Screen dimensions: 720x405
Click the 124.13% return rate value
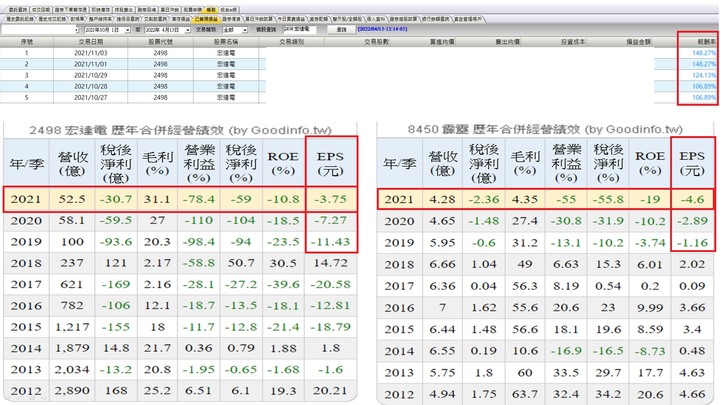[704, 75]
